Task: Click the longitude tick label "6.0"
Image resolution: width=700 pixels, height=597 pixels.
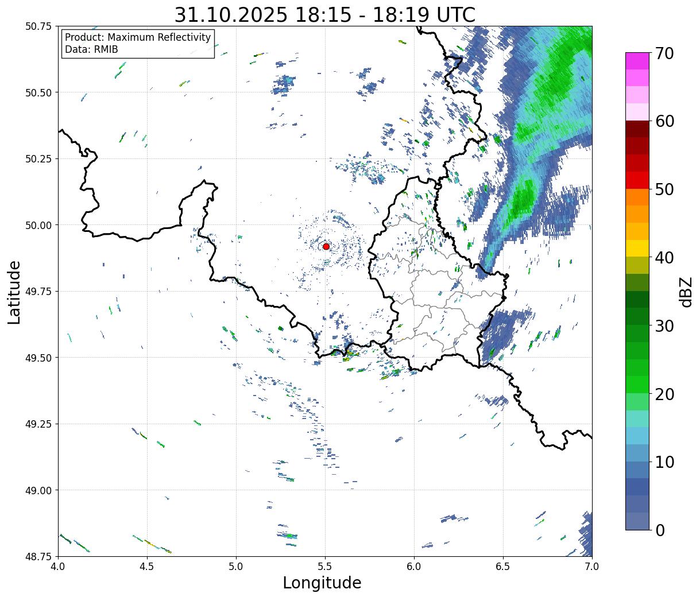Action: 414,567
